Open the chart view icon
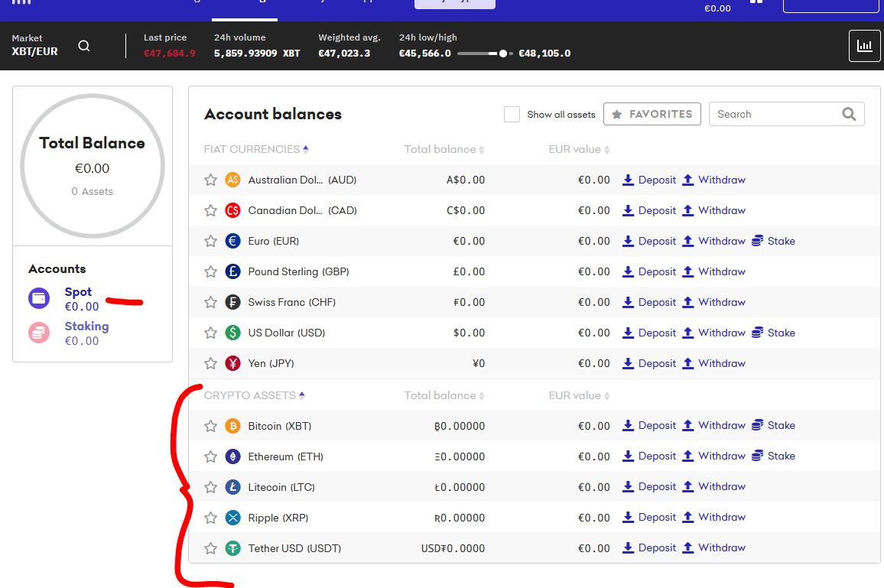Screen dimensions: 884x588 click(864, 46)
